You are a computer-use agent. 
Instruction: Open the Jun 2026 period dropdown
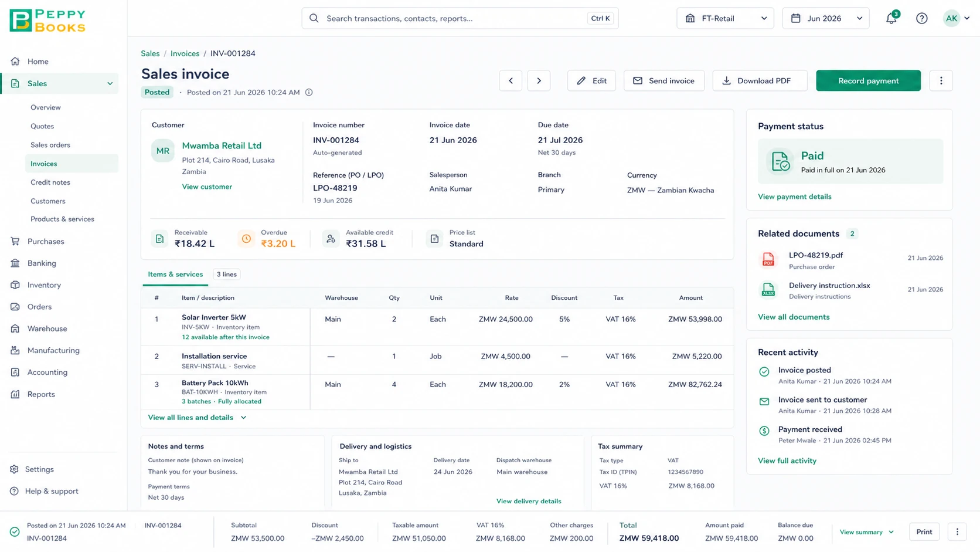click(x=826, y=18)
